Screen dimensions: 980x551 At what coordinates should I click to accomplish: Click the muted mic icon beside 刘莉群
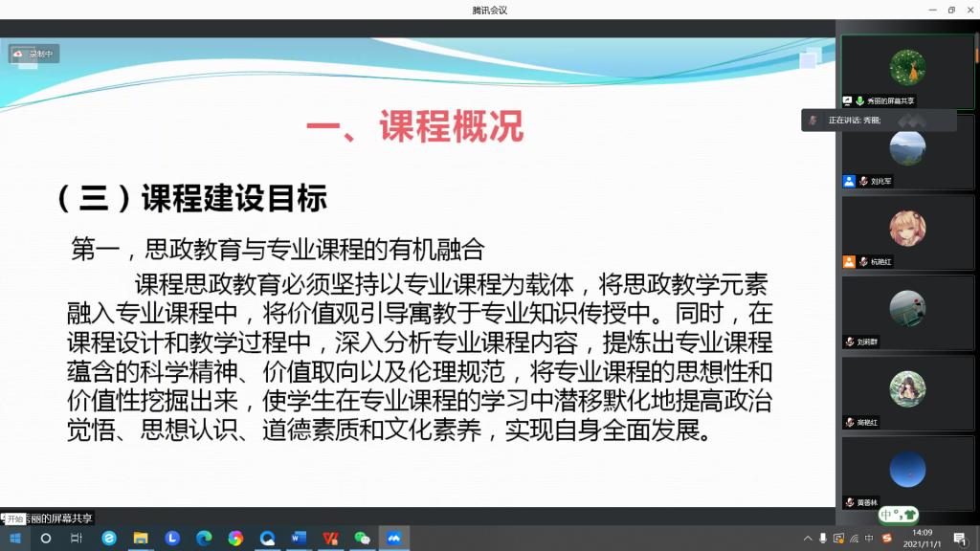(849, 342)
